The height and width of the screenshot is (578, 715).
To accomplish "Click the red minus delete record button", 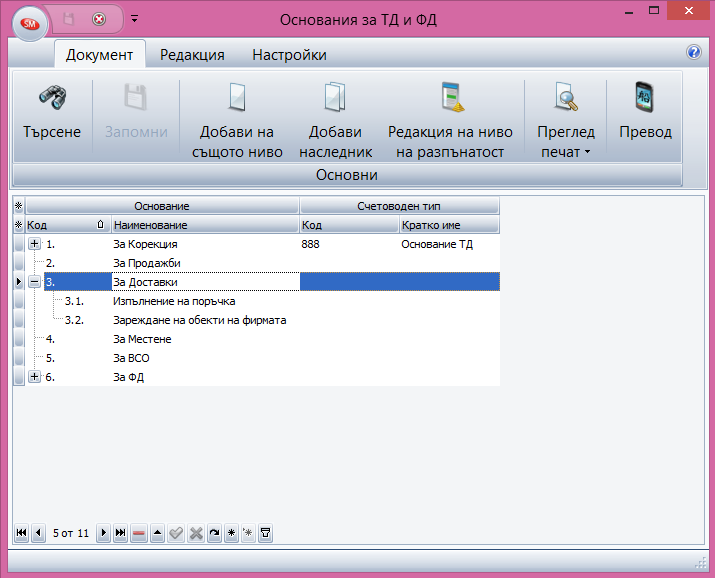I will (x=139, y=533).
